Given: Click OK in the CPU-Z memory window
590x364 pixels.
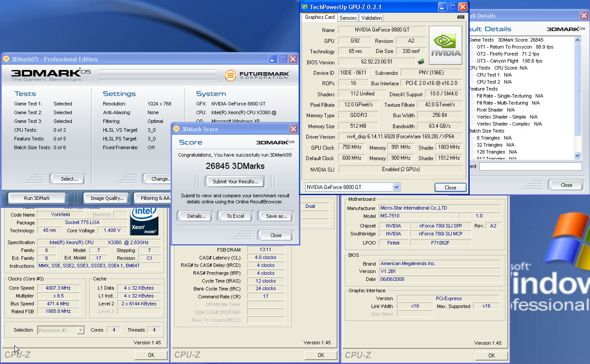Looking at the screenshot, I should tap(321, 355).
